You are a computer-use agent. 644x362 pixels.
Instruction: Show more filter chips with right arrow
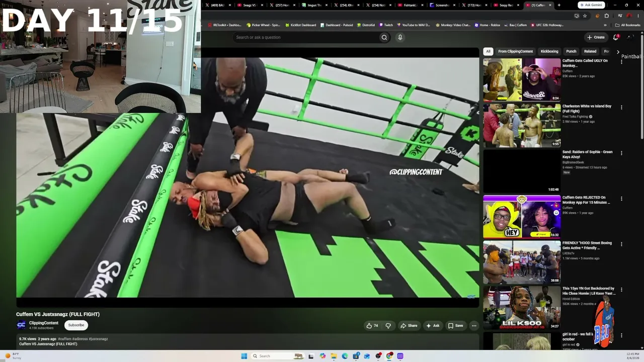pyautogui.click(x=618, y=51)
